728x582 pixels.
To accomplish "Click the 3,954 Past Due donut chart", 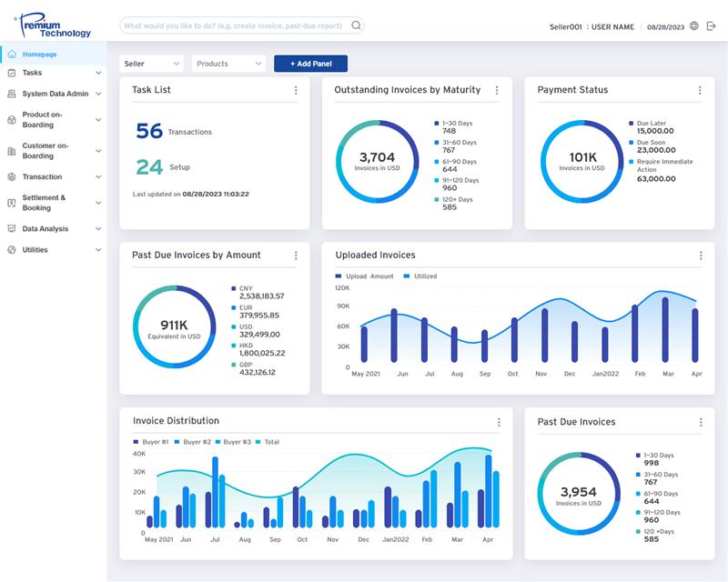I will tap(579, 494).
